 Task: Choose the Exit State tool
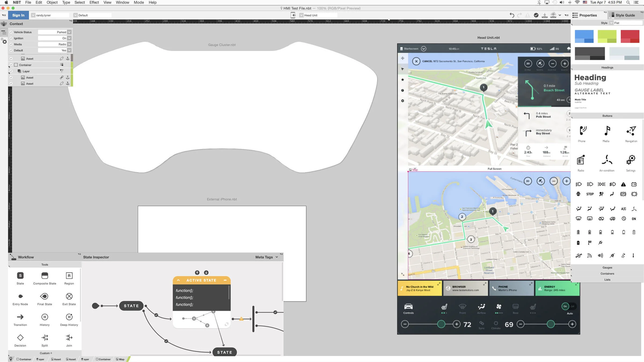(x=69, y=296)
